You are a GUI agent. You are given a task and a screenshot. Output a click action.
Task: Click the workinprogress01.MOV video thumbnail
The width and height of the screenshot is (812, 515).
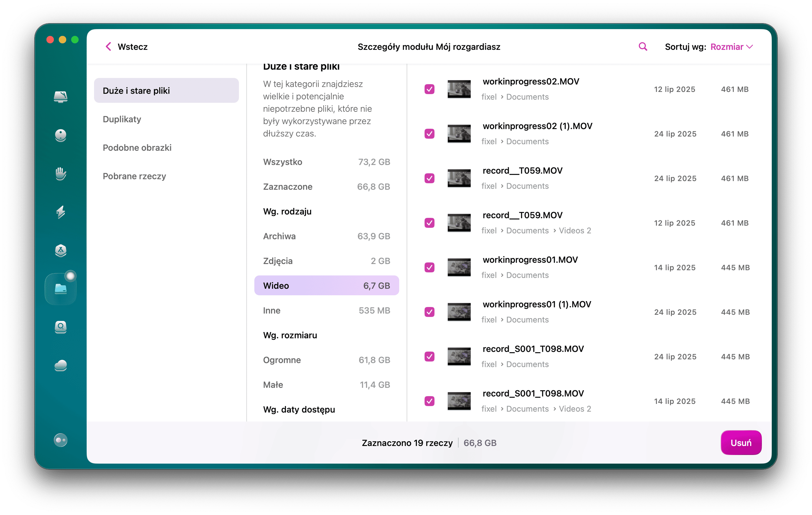(x=459, y=267)
